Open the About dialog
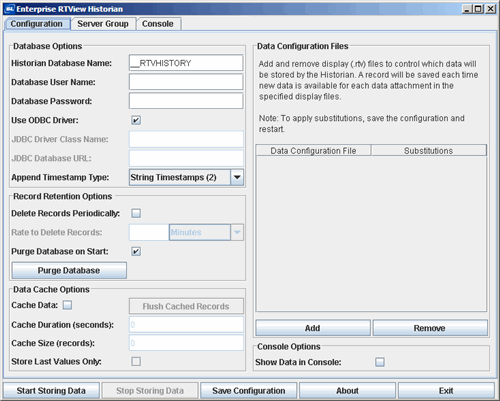This screenshot has width=500, height=401. pyautogui.click(x=347, y=391)
